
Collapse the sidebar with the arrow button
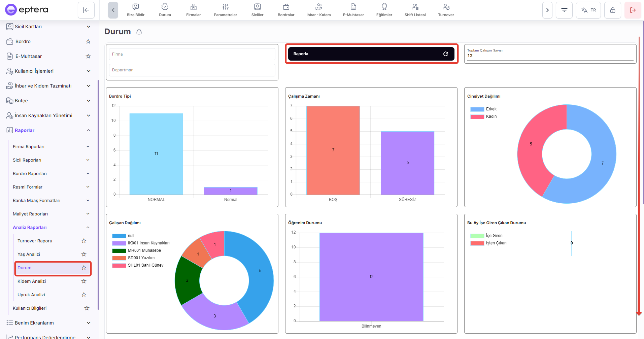pyautogui.click(x=86, y=10)
